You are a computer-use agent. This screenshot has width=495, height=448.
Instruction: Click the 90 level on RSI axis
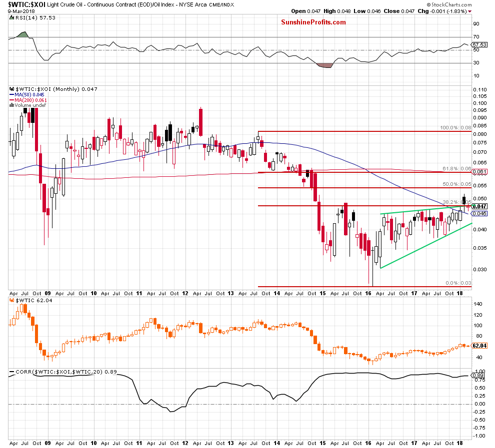[476, 24]
